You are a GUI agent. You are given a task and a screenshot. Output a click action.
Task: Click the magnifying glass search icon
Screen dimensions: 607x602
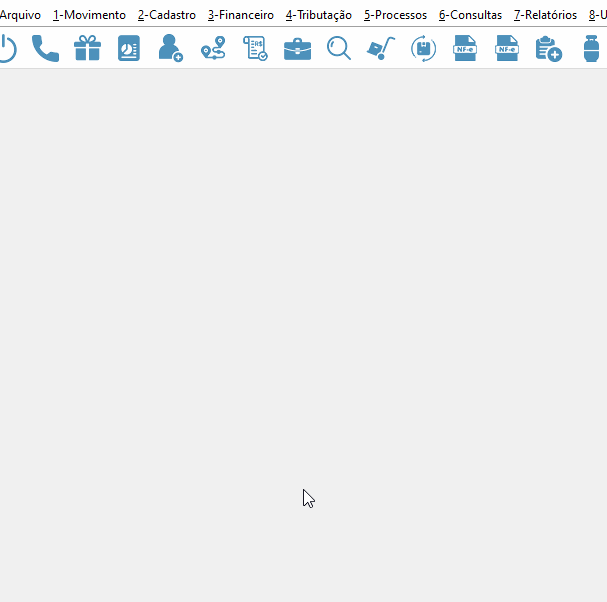pyautogui.click(x=339, y=48)
